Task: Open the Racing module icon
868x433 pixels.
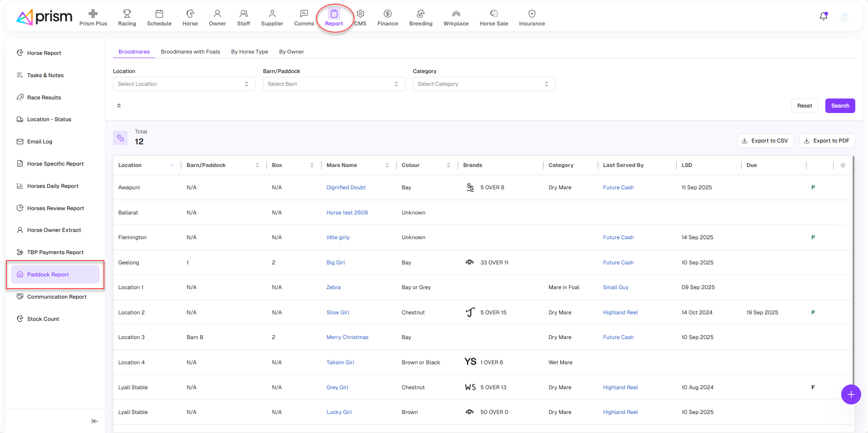Action: [x=127, y=14]
